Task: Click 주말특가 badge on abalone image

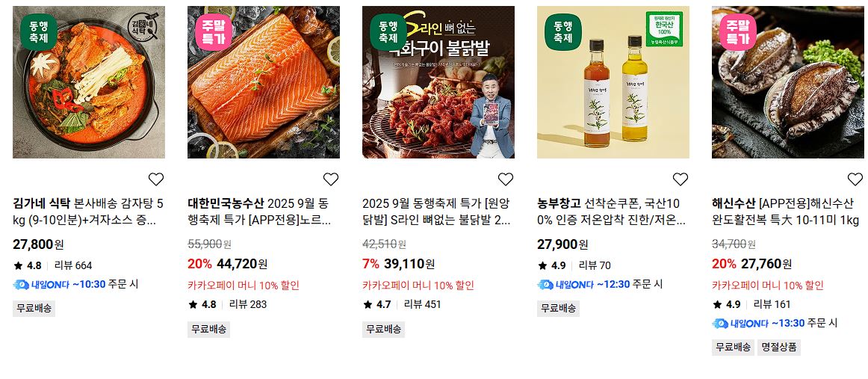Action: [x=738, y=32]
